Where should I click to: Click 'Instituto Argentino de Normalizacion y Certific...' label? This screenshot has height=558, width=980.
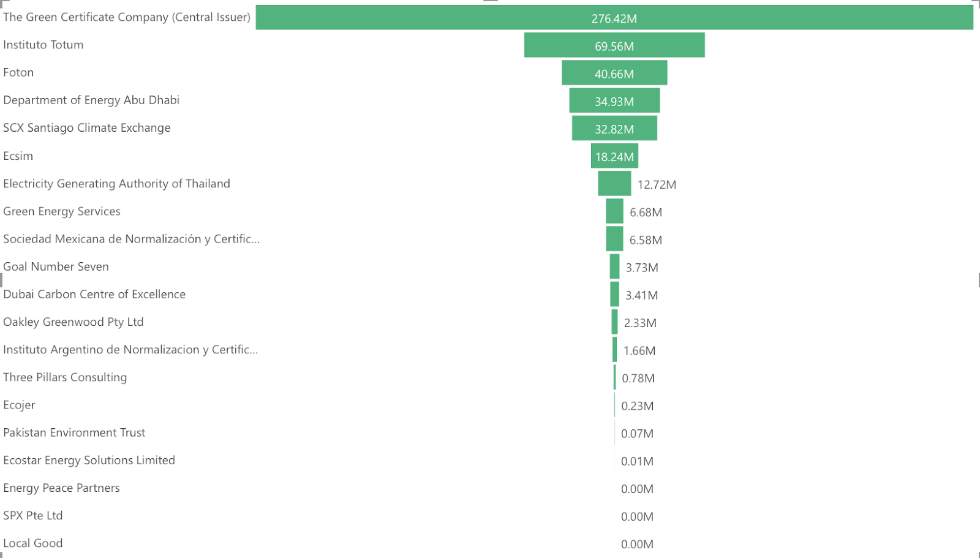[x=130, y=350]
